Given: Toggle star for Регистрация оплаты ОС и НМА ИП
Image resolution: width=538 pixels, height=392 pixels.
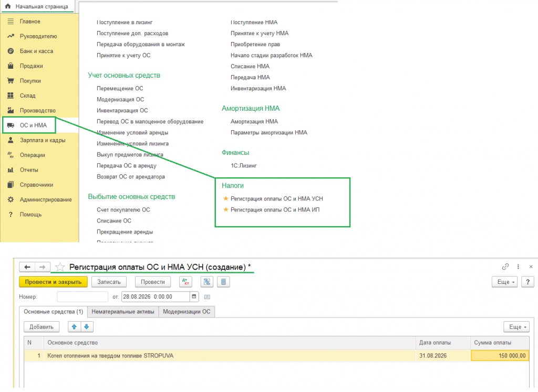Looking at the screenshot, I should click(226, 210).
